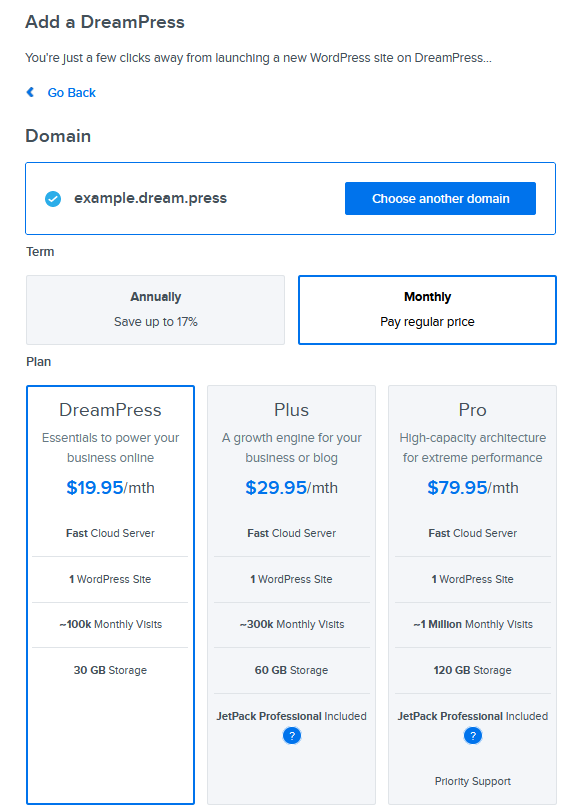Click the $19.95/mth DreamPress price
The image size is (573, 810).
pyautogui.click(x=111, y=488)
